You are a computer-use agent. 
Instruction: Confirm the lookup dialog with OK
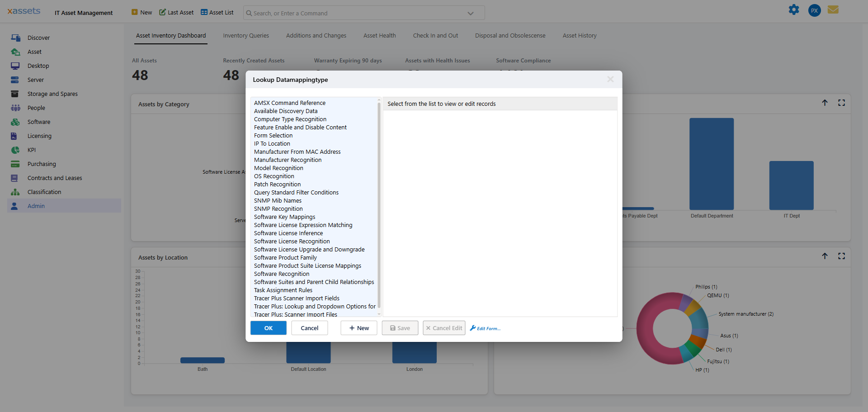coord(268,328)
